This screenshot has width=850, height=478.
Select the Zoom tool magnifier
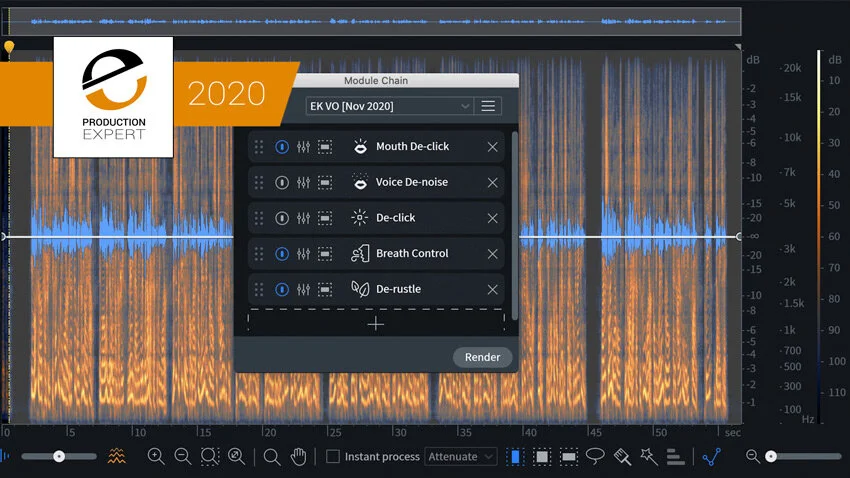point(272,457)
